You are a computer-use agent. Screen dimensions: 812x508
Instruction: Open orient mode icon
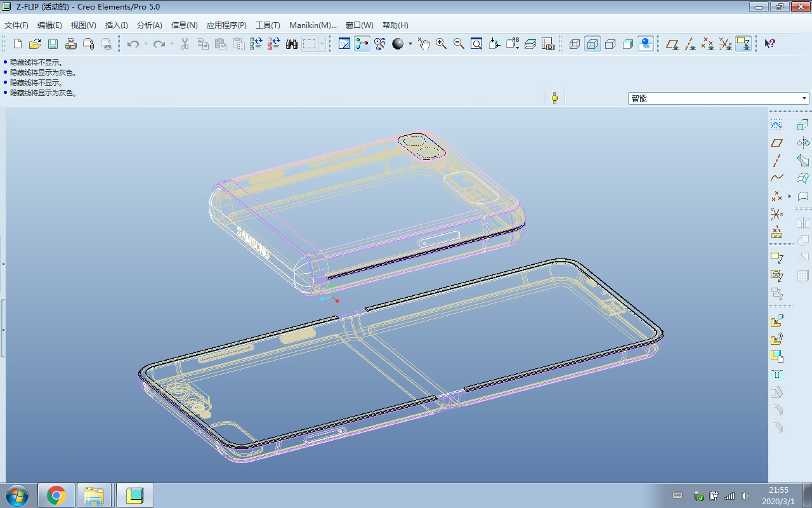click(x=380, y=44)
